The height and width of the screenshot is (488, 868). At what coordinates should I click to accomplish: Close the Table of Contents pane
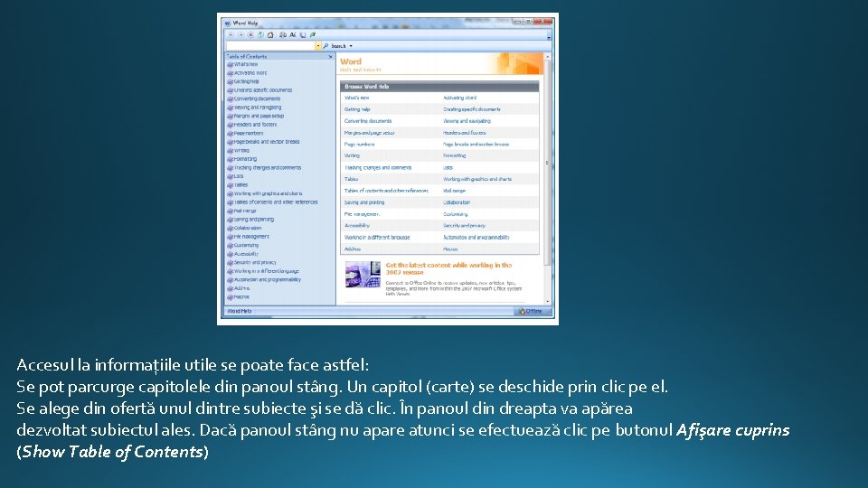point(331,56)
